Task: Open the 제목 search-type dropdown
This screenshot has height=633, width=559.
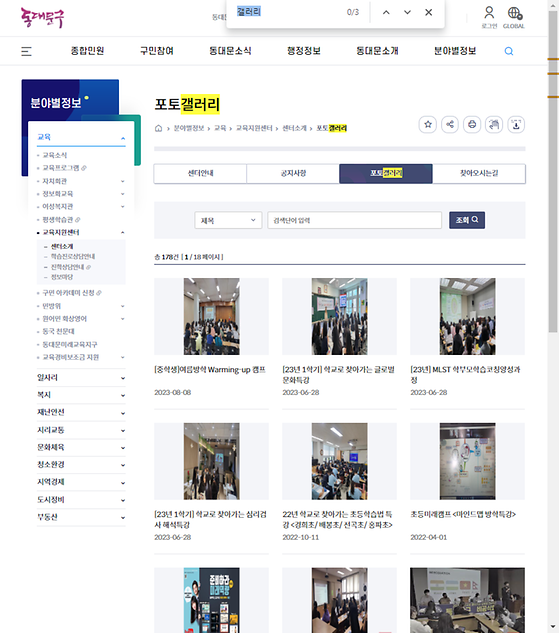Action: click(228, 220)
